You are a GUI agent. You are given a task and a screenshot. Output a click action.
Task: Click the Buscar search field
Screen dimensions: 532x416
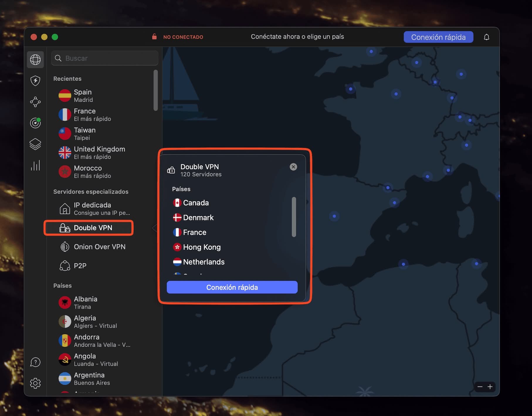click(x=105, y=58)
